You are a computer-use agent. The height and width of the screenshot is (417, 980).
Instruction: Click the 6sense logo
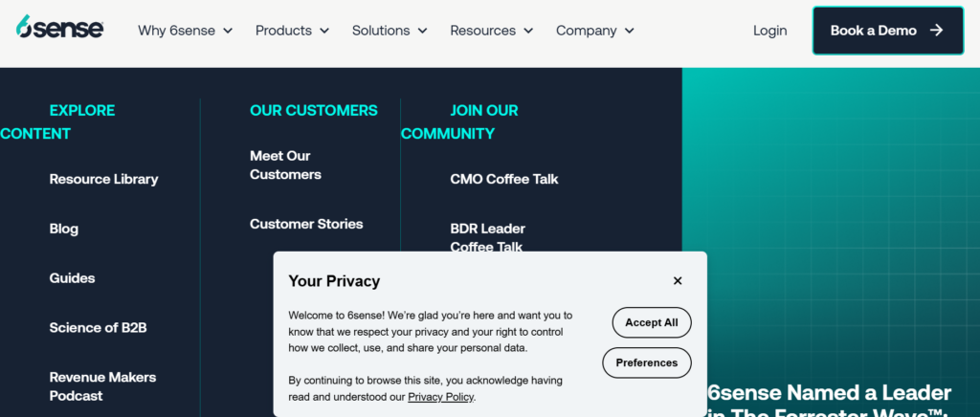point(59,30)
